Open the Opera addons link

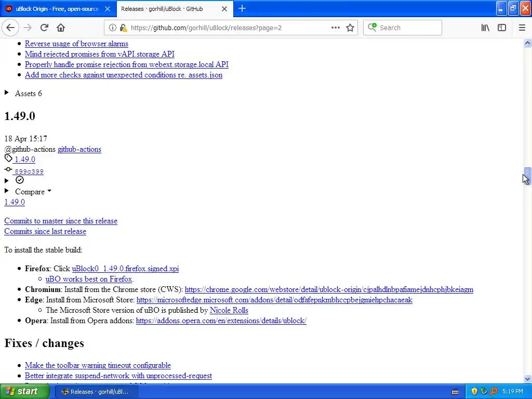point(221,321)
